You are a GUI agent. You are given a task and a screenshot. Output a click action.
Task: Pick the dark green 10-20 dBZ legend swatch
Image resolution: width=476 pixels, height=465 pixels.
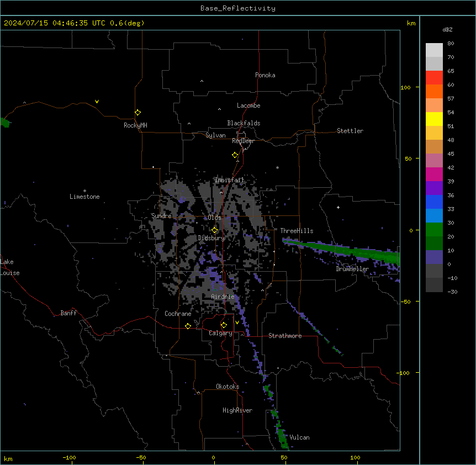click(434, 243)
